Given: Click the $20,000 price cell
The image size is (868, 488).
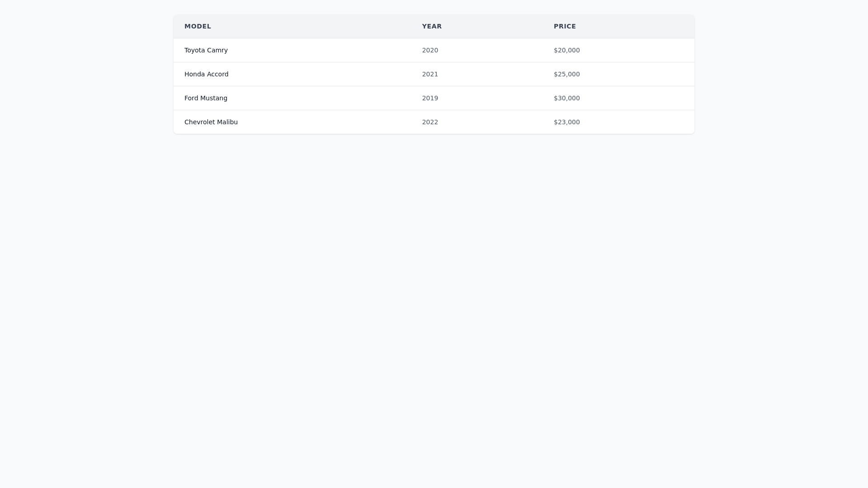Looking at the screenshot, I should coord(618,50).
